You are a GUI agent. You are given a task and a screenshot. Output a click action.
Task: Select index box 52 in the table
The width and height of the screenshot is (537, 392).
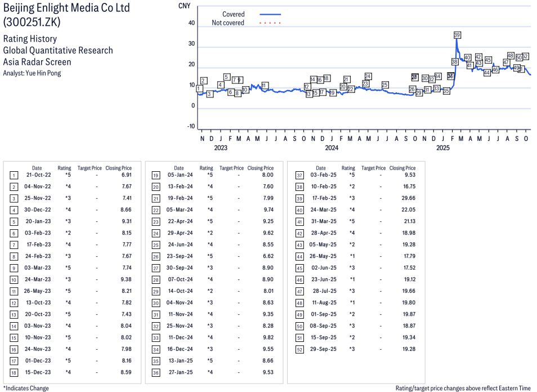coord(299,349)
